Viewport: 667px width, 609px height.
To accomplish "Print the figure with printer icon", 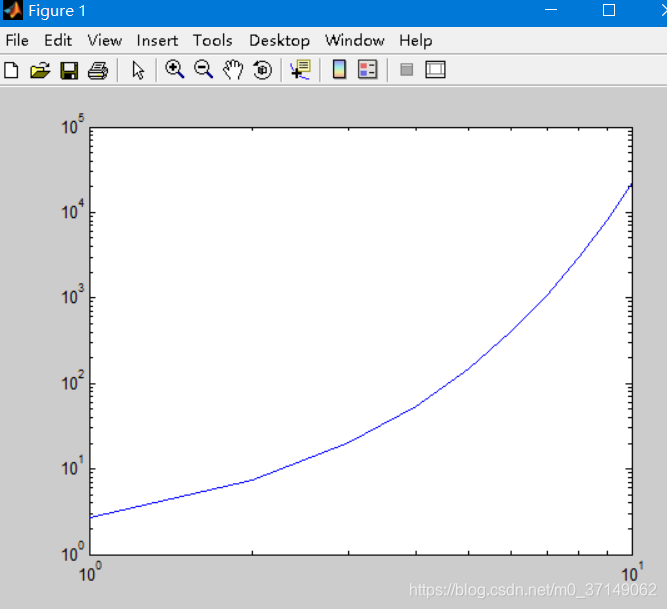I will tap(98, 71).
